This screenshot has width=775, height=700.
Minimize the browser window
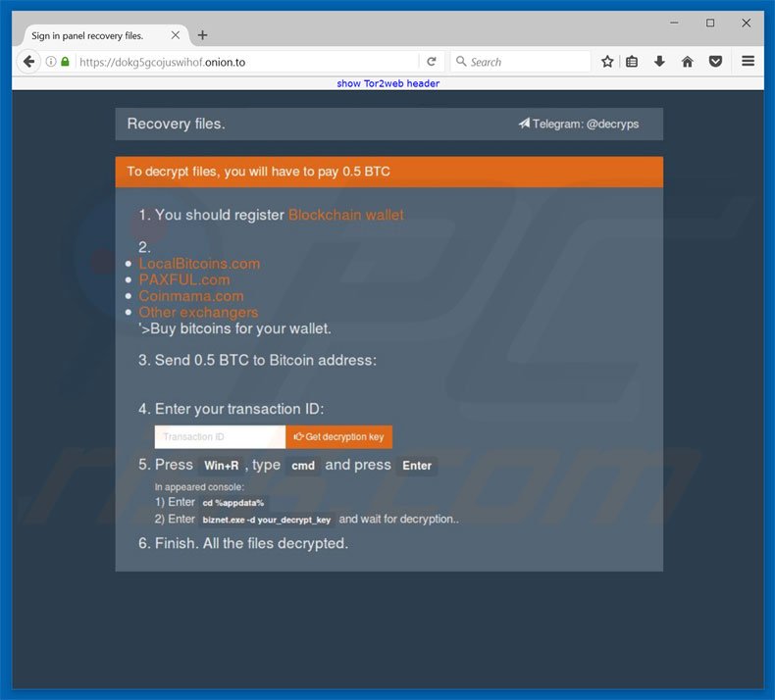point(674,23)
